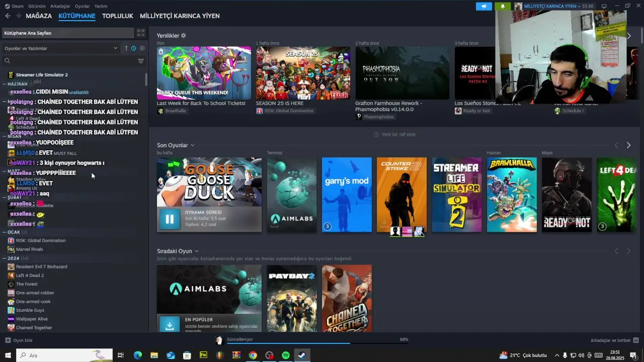Screen dimensions: 644x362
Task: Download Aimlabs with the blue arrow button
Action: 170,325
